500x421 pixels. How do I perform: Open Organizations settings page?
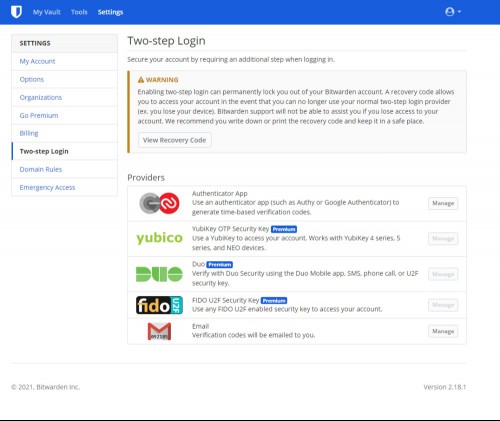click(x=64, y=97)
